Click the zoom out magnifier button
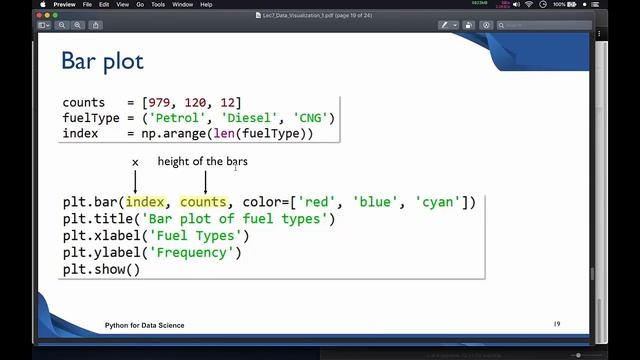 (62, 25)
